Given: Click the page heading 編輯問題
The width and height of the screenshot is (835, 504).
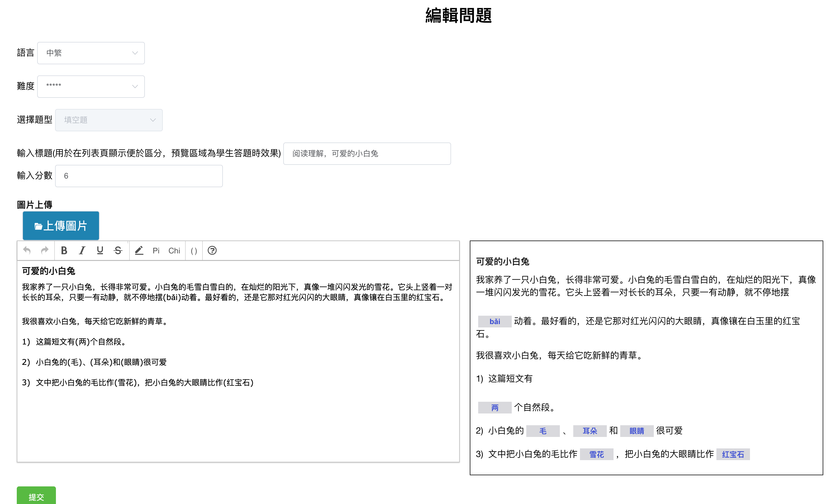Looking at the screenshot, I should pyautogui.click(x=459, y=16).
